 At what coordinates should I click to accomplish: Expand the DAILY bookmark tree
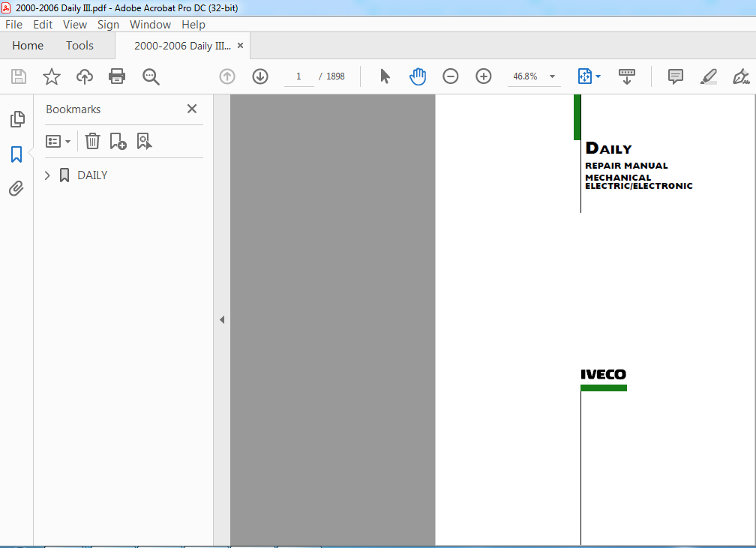tap(47, 175)
